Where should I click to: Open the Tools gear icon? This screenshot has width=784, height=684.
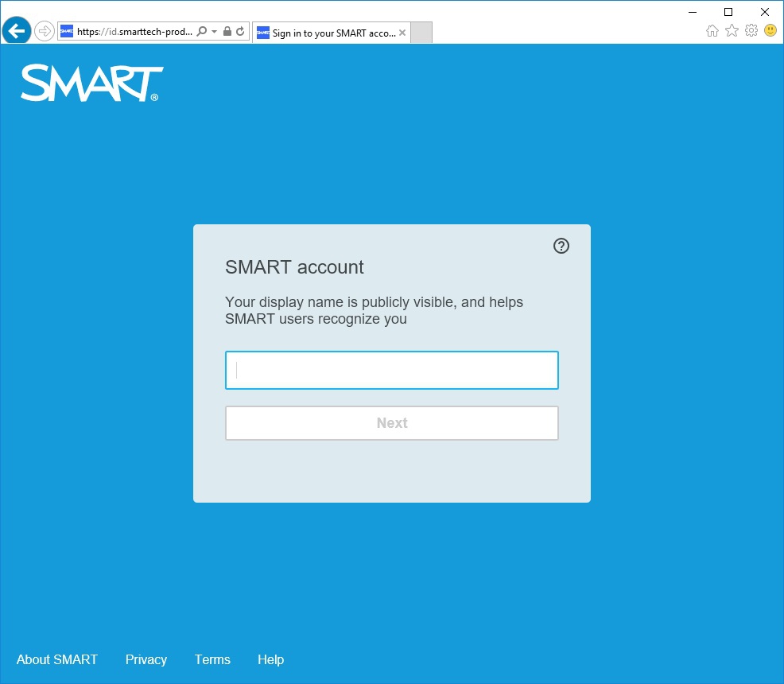751,30
